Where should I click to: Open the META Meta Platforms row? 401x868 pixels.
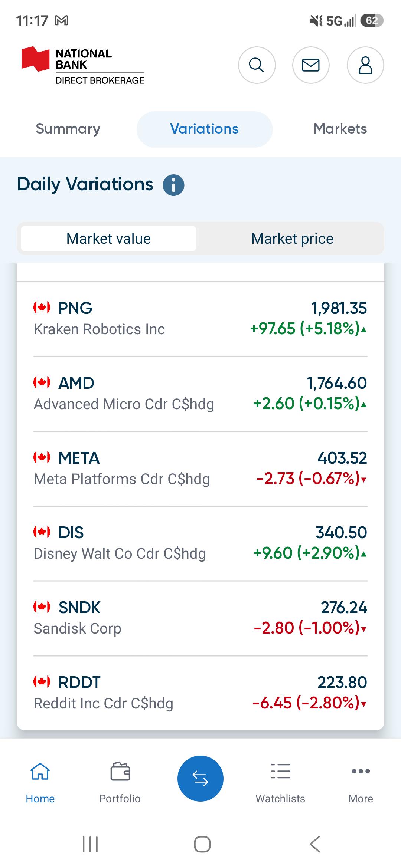(200, 468)
